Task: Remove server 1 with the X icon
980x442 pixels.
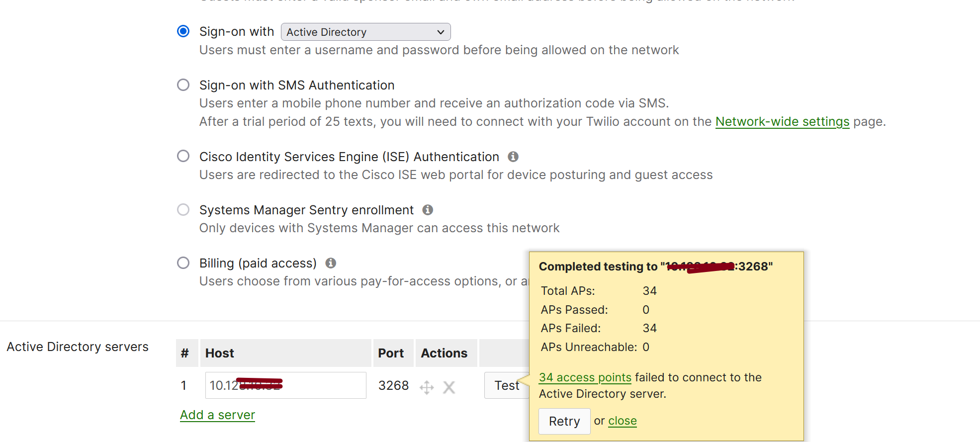Action: pyautogui.click(x=449, y=387)
